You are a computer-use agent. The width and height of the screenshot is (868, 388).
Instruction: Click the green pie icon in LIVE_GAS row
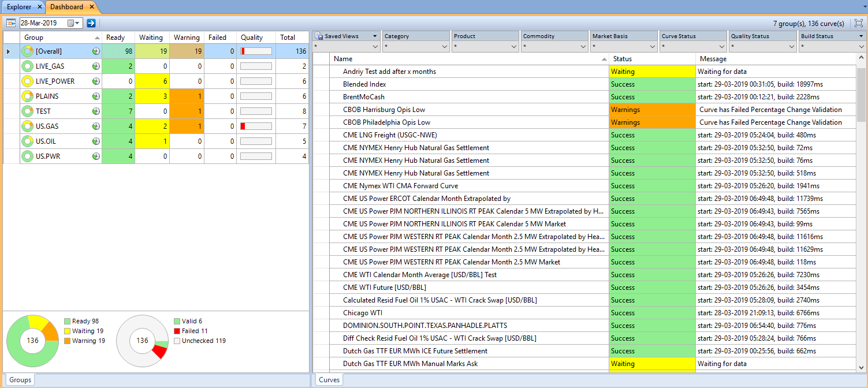pos(96,66)
